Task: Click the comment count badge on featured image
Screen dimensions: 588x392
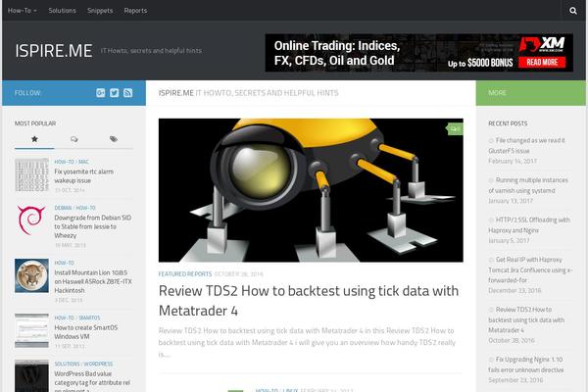Action: click(455, 129)
